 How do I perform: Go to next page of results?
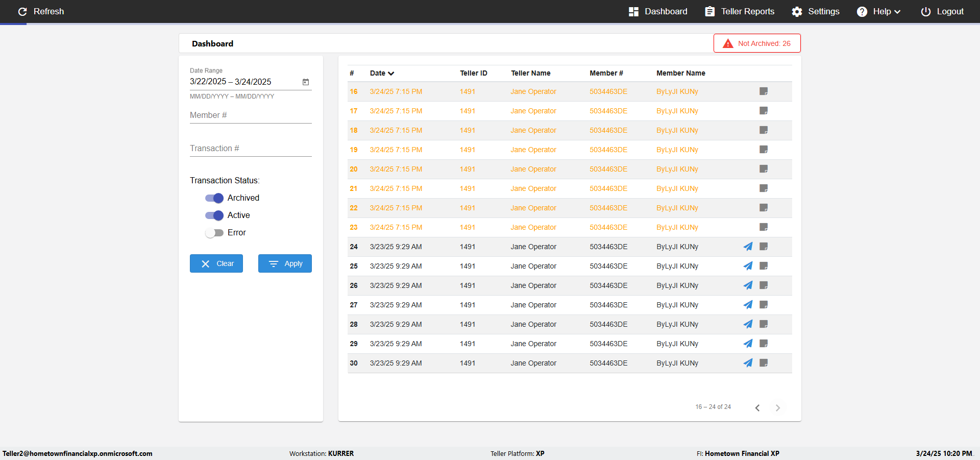point(778,407)
